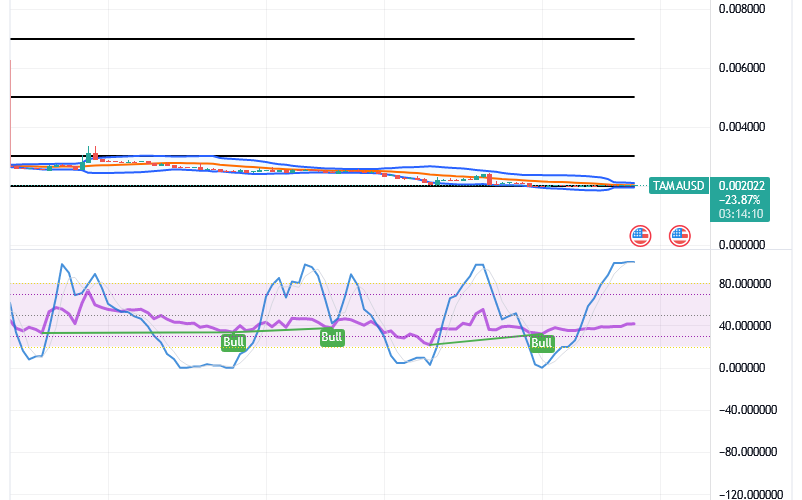Image resolution: width=802 pixels, height=500 pixels.
Task: Click the 40.000000 indicator axis label
Action: pos(745,326)
